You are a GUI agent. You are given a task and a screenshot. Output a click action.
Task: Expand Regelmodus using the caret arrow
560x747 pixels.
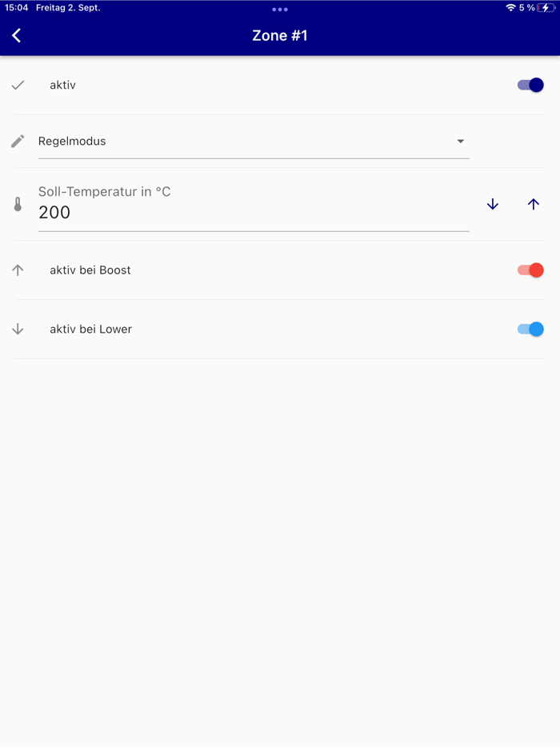coord(461,142)
